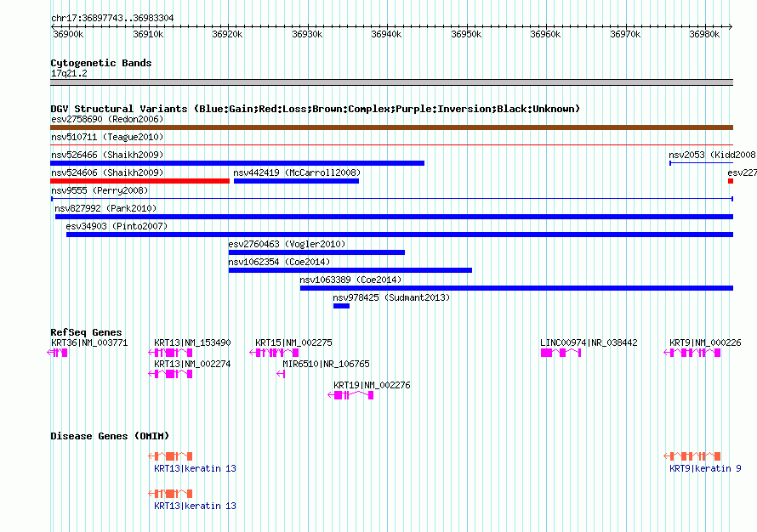757x532 pixels.
Task: Click the 'nsv978425 (Sudmant2013)' label
Action: point(391,297)
